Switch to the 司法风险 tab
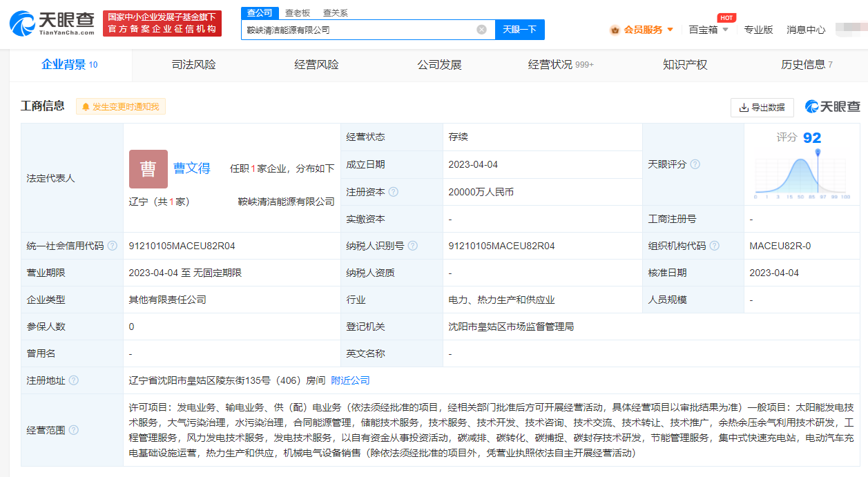Screen dimensions: 868x477 [x=193, y=65]
